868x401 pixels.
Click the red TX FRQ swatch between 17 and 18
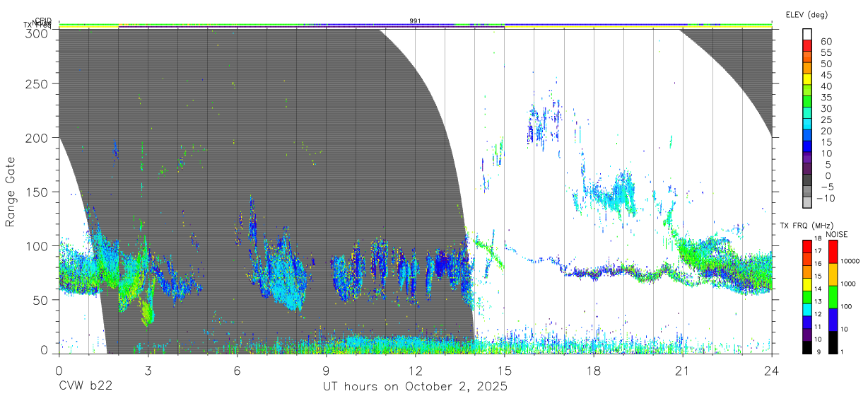pyautogui.click(x=807, y=245)
